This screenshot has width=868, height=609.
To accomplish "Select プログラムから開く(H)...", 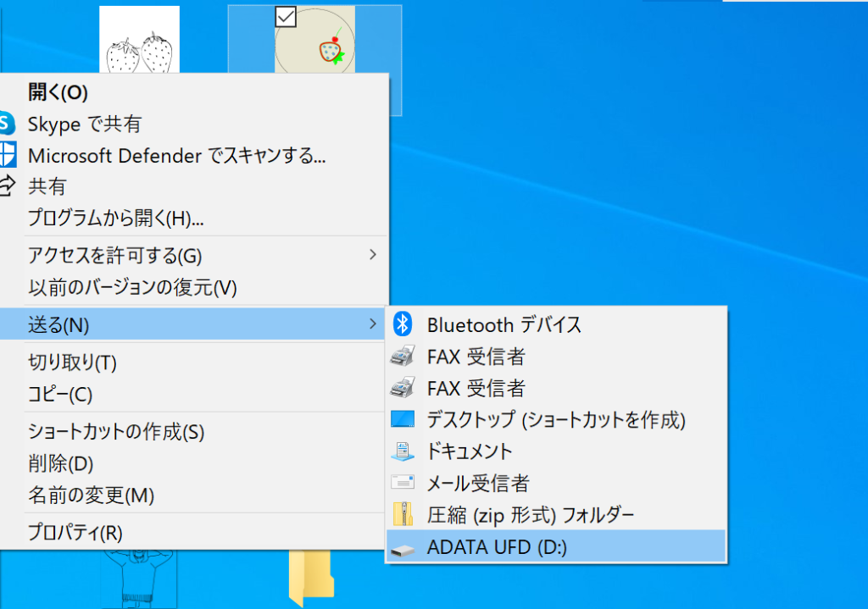I will coord(115,218).
